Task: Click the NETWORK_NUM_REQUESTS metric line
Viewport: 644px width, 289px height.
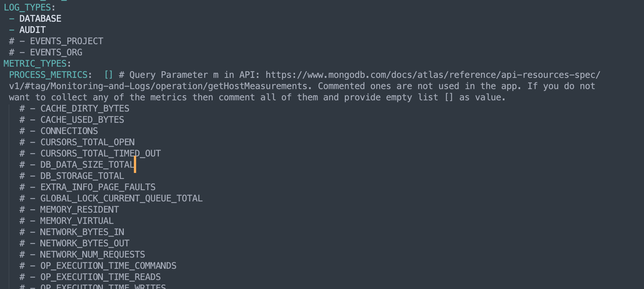Action: 92,255
